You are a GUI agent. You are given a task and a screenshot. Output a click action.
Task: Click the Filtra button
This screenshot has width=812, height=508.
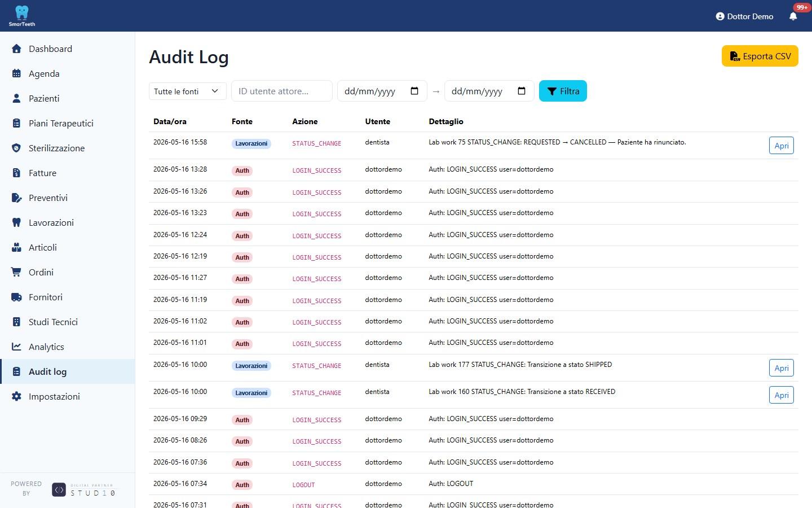tap(563, 91)
